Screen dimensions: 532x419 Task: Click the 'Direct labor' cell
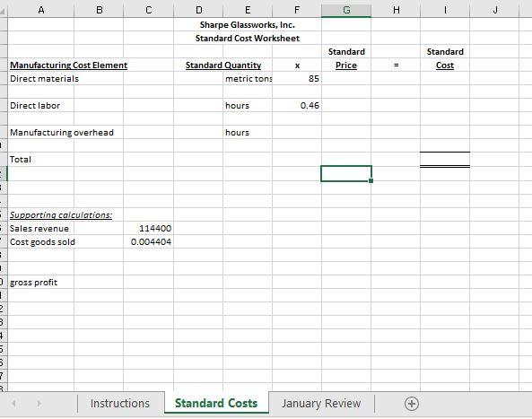[x=41, y=106]
